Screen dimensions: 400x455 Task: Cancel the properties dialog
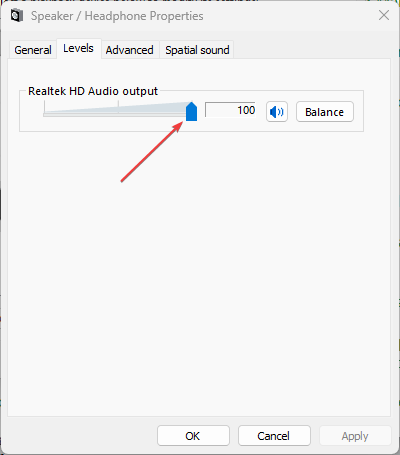[274, 436]
